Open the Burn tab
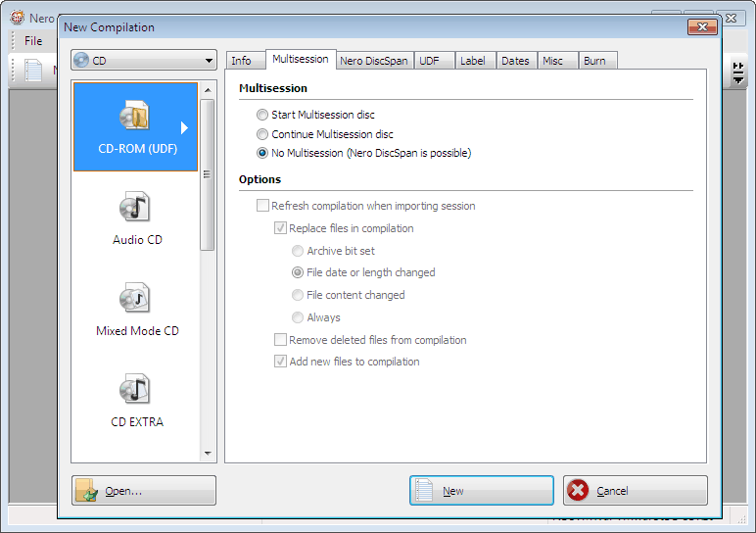 [597, 61]
